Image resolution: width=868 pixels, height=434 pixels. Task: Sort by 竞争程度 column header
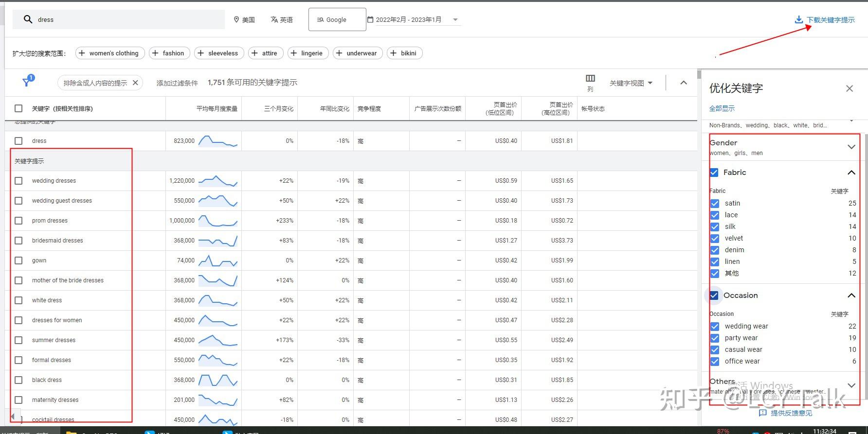click(369, 108)
